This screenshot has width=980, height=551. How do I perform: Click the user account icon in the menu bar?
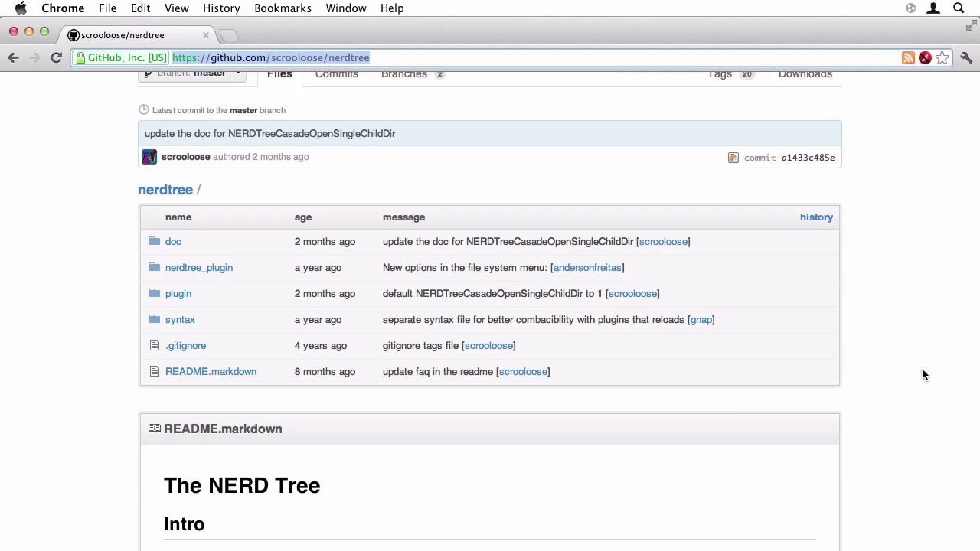(933, 8)
